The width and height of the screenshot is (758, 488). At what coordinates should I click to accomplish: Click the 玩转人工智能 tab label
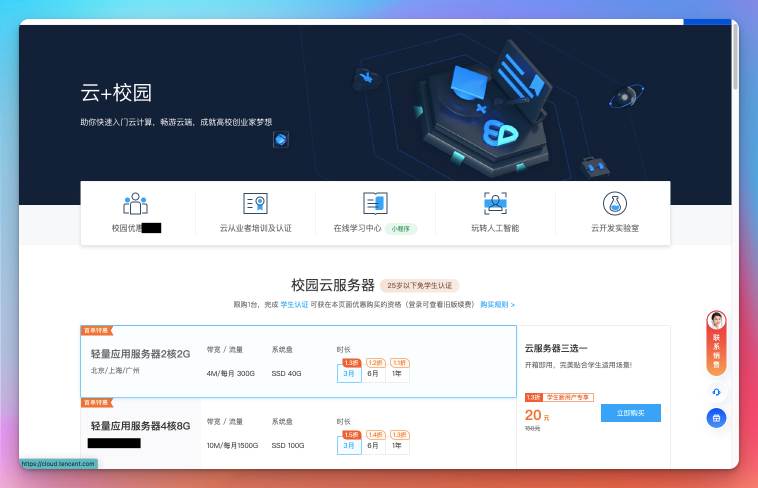[495, 228]
